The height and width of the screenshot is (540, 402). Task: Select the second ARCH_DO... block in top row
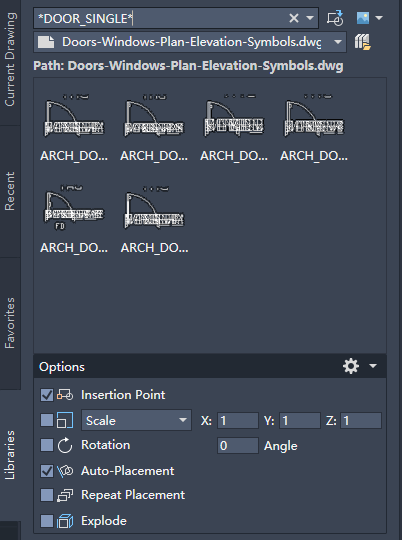coord(154,127)
